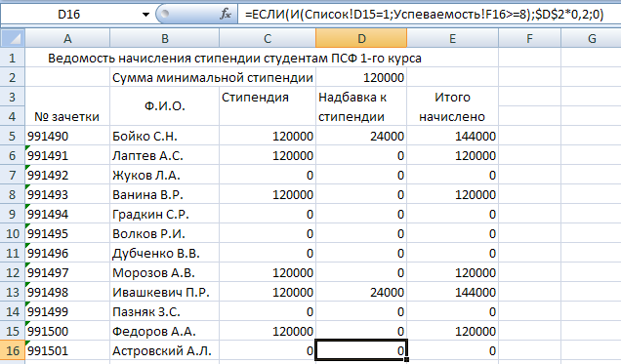Click Бойко's bonus value 24000

point(361,136)
